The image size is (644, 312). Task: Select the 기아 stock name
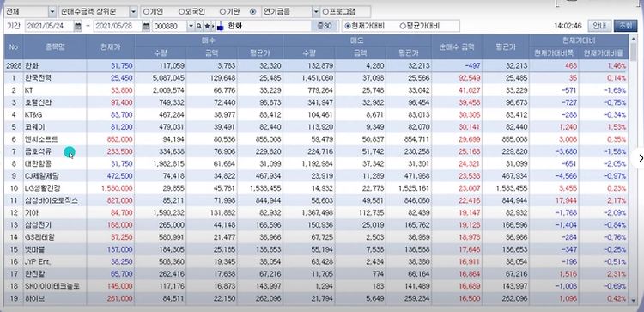[x=31, y=212]
